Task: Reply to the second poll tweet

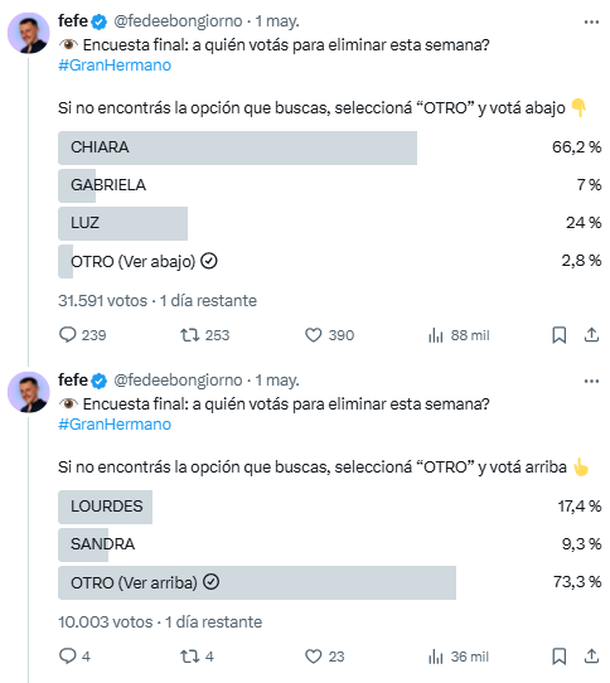Action: pos(68,656)
